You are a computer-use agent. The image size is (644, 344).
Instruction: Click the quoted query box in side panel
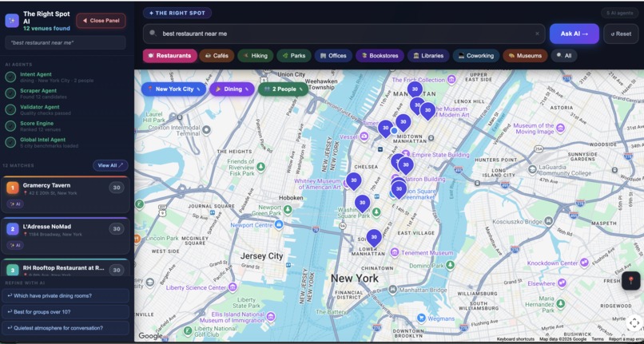tap(66, 42)
